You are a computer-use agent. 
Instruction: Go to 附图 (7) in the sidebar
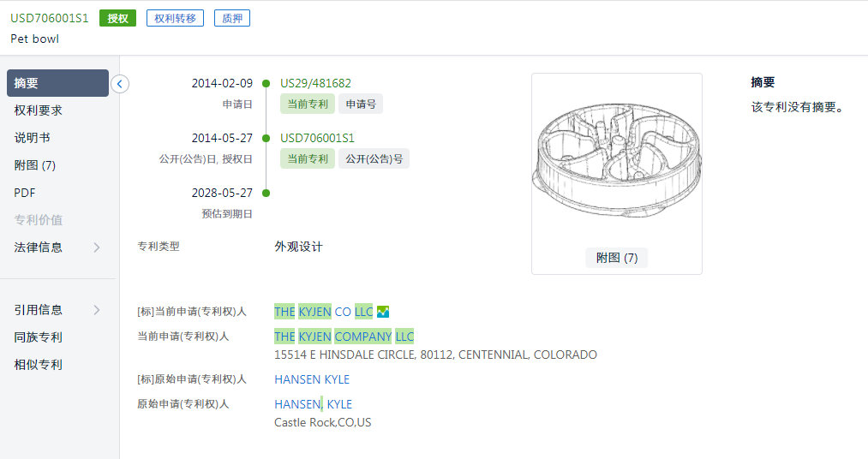click(35, 165)
